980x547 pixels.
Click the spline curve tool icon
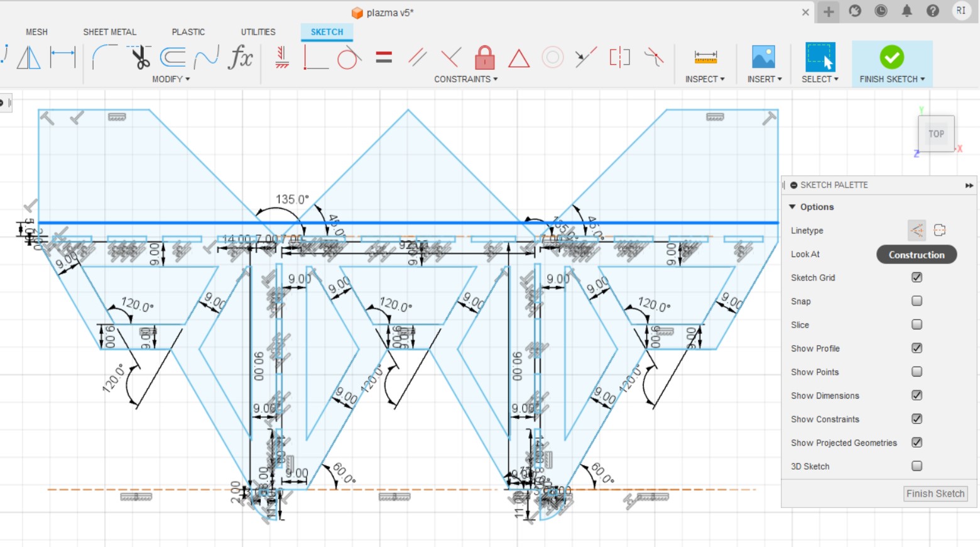206,58
